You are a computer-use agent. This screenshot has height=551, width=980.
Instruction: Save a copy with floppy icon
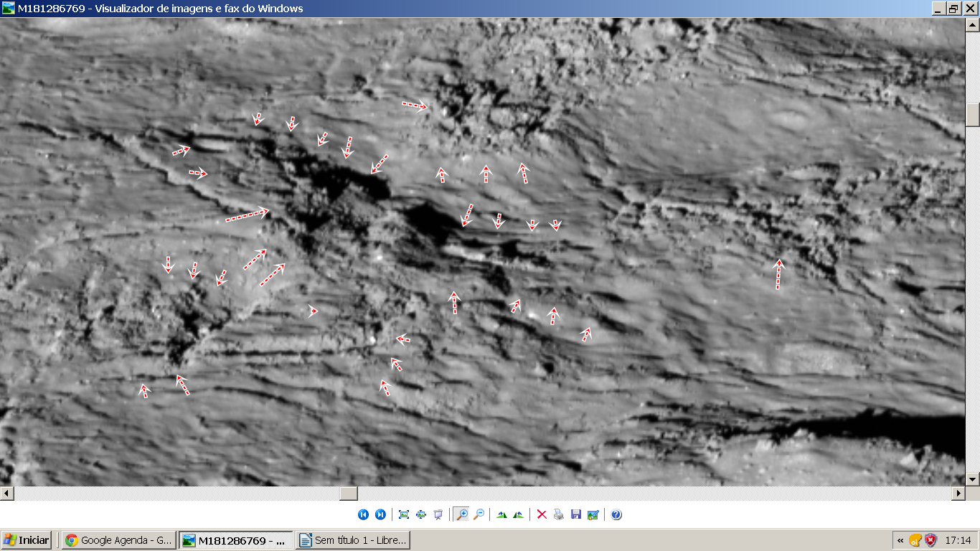click(576, 514)
